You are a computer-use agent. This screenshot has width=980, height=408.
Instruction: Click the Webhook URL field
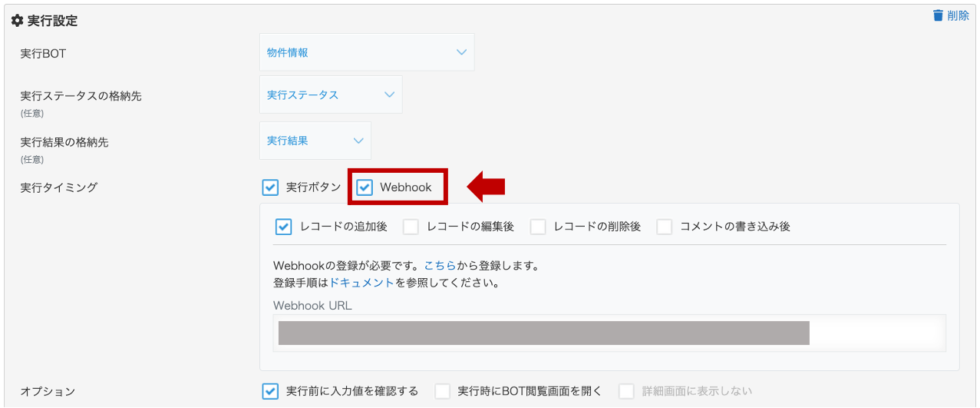pos(609,333)
